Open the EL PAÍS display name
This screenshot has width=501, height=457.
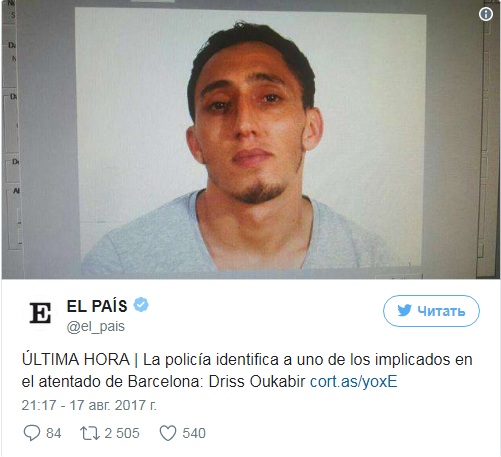pos(97,306)
